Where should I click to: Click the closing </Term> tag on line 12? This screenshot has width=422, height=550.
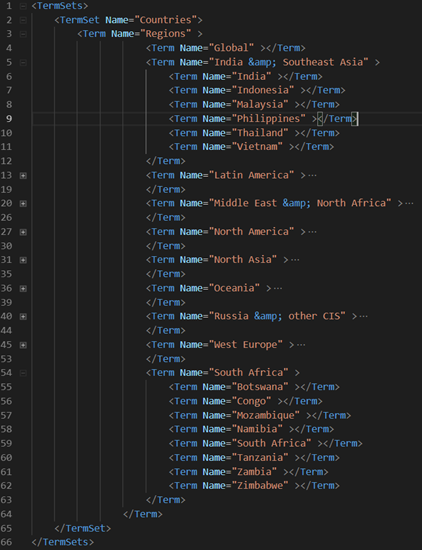point(166,161)
